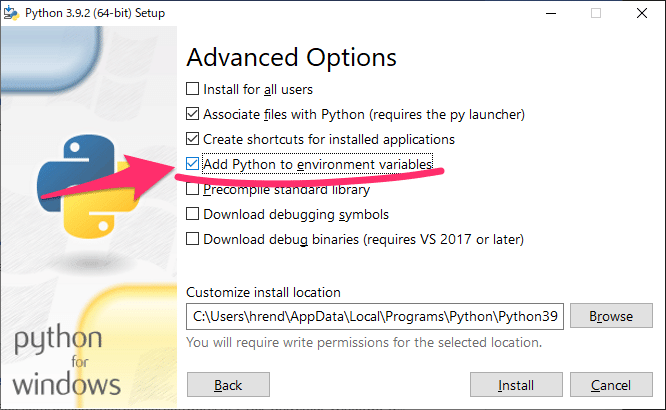Toggle Add Python to environment variables
The width and height of the screenshot is (666, 410).
coord(193,164)
